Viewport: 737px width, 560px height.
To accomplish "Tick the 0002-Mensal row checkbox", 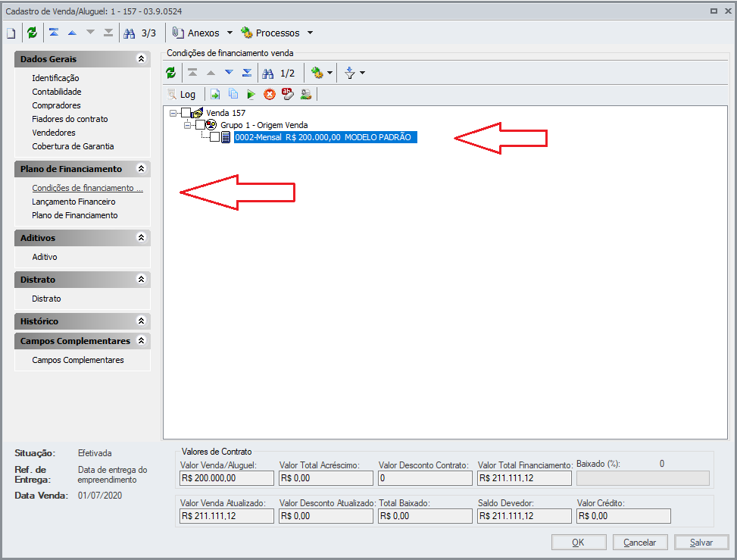I will 215,137.
